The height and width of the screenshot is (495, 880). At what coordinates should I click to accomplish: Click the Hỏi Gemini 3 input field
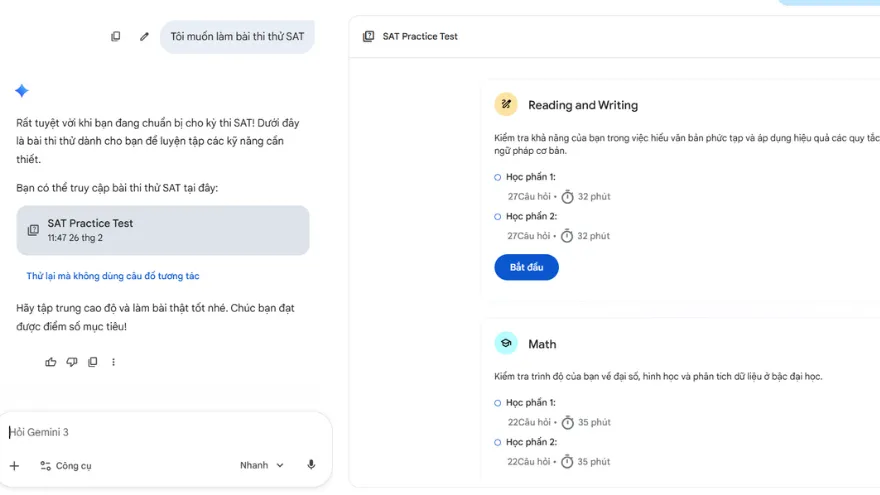[x=160, y=432]
